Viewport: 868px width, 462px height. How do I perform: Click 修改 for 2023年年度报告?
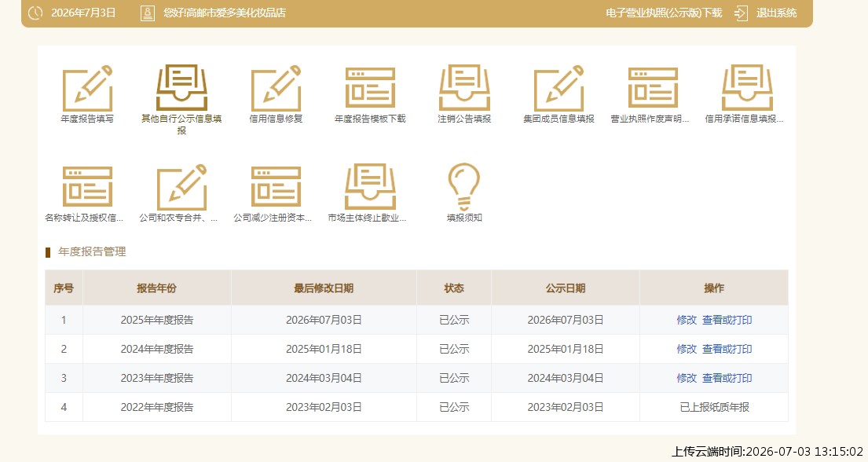tap(687, 378)
